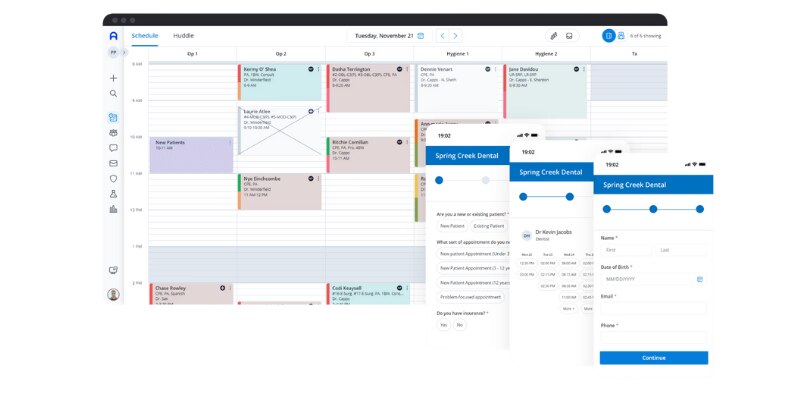The image size is (800, 400).
Task: Open the chat messages sidebar icon
Action: tap(113, 148)
